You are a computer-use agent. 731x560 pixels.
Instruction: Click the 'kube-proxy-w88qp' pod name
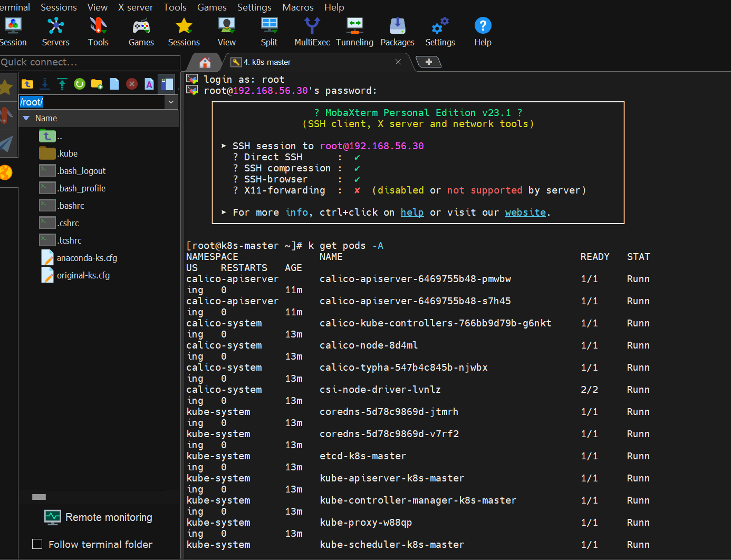coord(365,522)
